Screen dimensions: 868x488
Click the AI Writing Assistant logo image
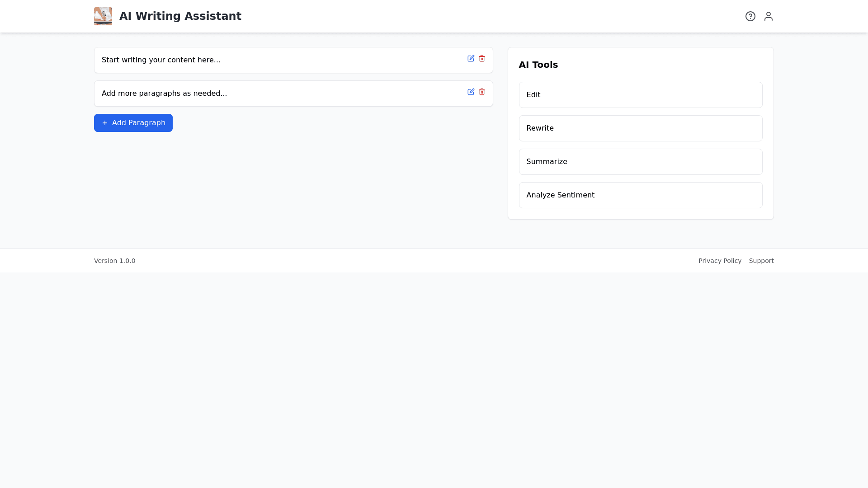(x=103, y=16)
